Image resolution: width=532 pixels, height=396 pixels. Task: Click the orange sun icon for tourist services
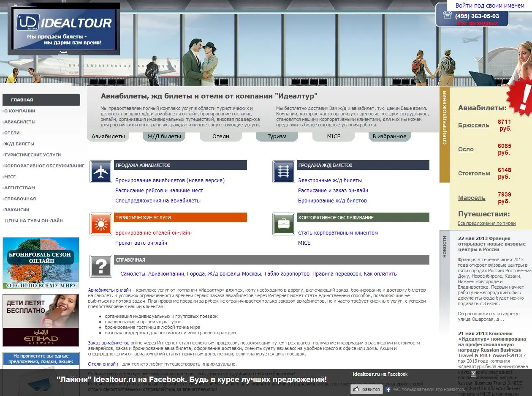tap(101, 224)
